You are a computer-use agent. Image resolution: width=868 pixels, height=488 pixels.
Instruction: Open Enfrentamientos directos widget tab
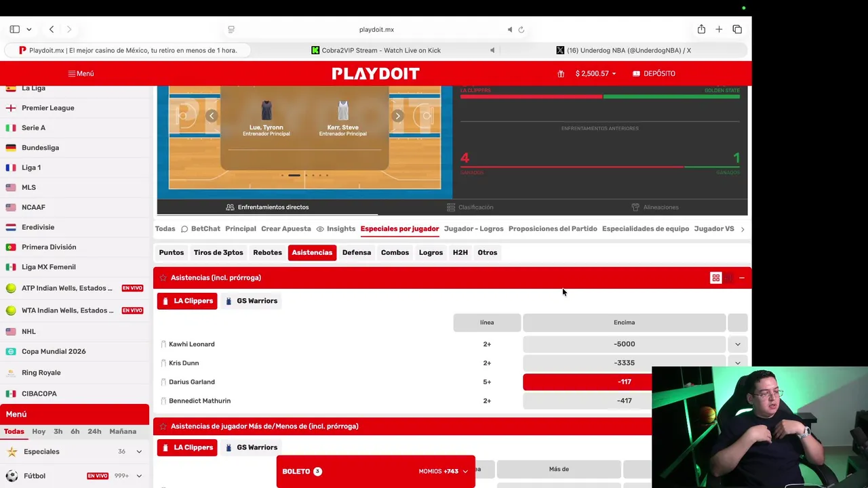click(x=267, y=207)
